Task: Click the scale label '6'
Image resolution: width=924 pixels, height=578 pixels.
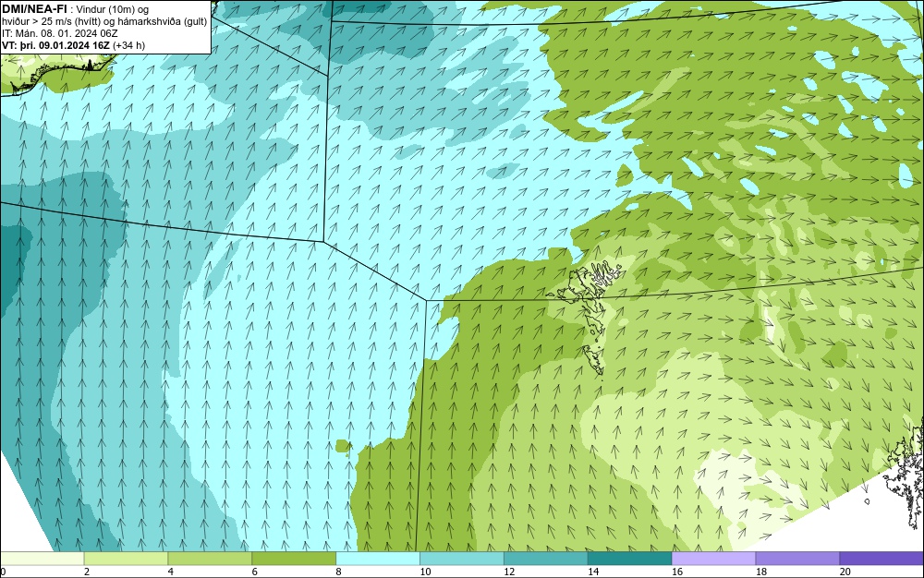Action: pos(255,572)
